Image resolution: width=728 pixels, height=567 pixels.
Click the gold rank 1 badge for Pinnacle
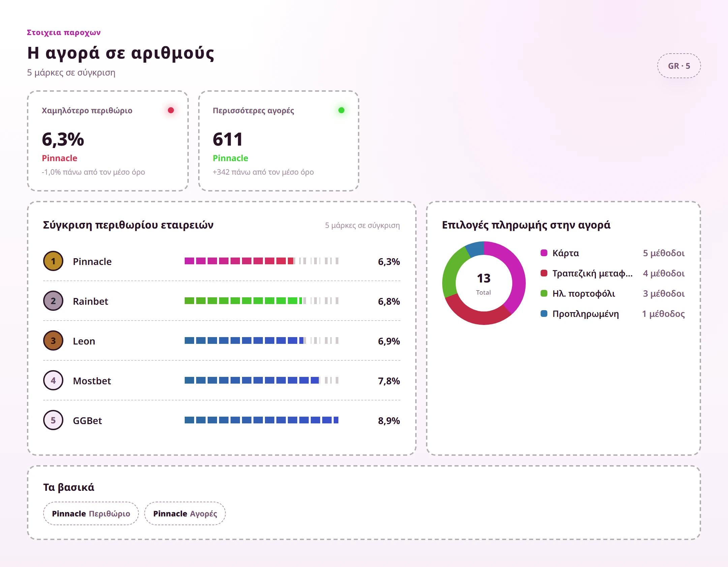click(x=53, y=261)
